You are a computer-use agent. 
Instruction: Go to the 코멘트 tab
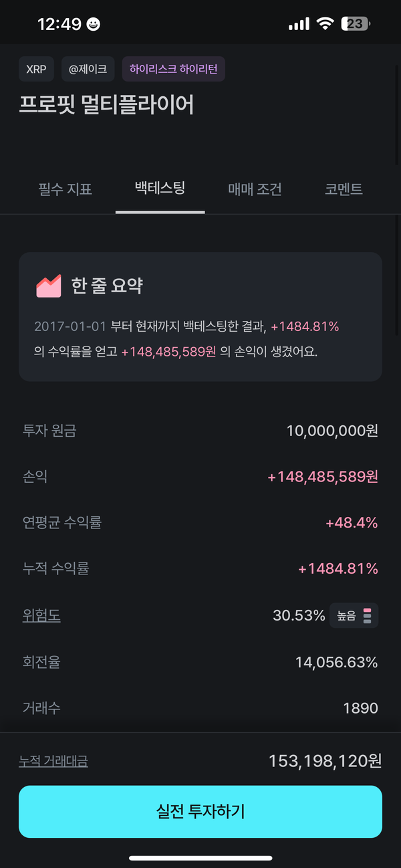(344, 189)
